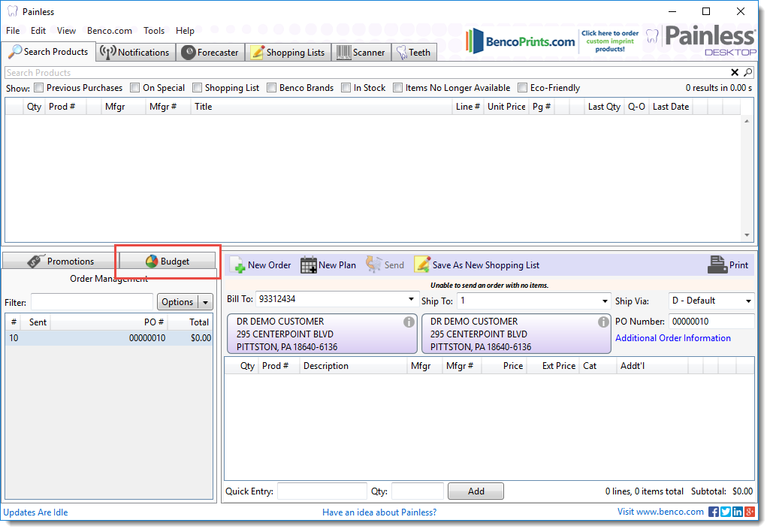Open Benco Twitter page icon
The image size is (770, 532).
click(726, 512)
